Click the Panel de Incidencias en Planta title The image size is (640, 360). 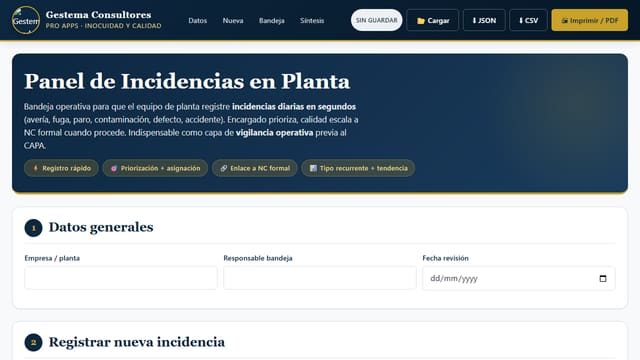point(187,81)
